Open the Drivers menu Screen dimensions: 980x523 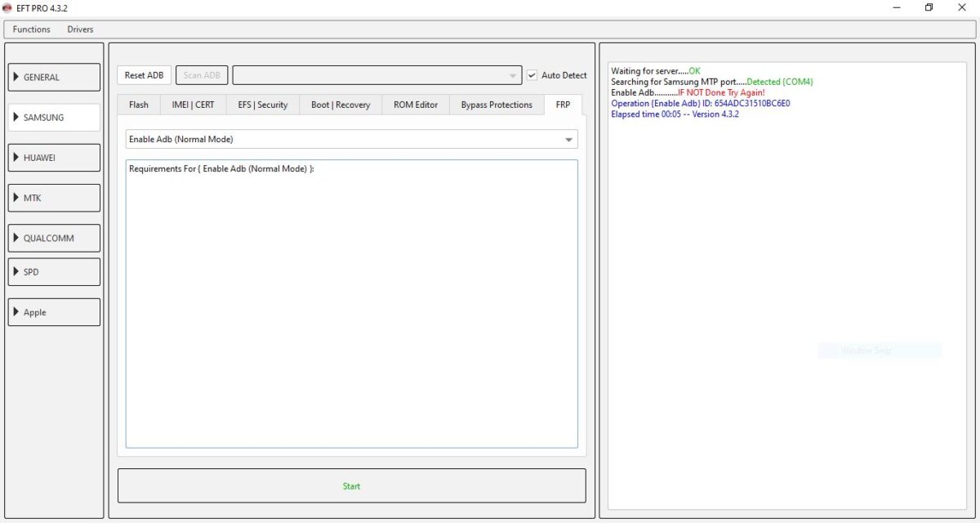point(79,29)
